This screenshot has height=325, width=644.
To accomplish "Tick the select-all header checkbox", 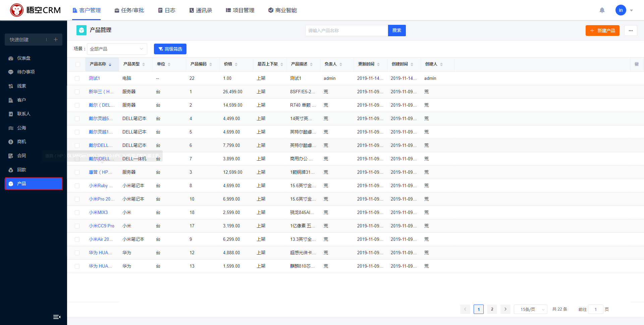I will [x=78, y=64].
